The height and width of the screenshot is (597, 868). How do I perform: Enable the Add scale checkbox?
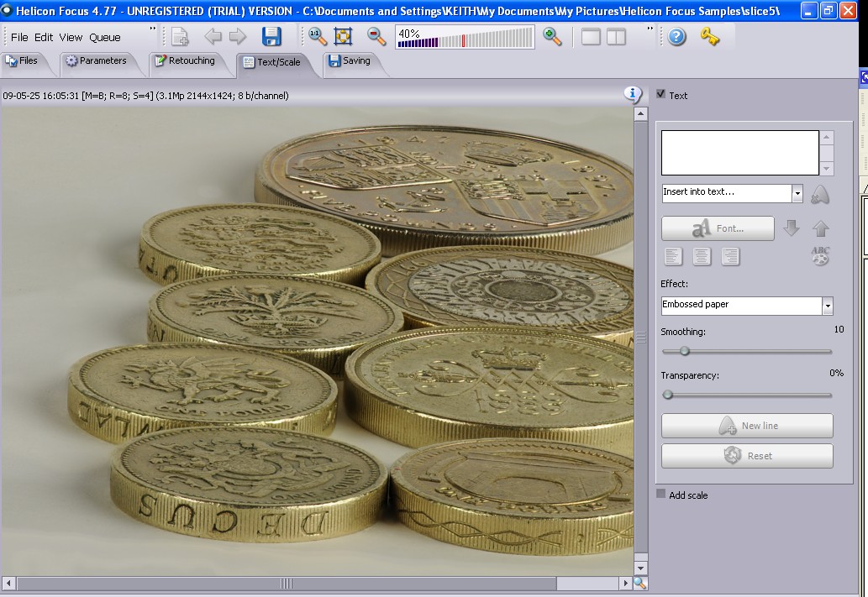[660, 494]
